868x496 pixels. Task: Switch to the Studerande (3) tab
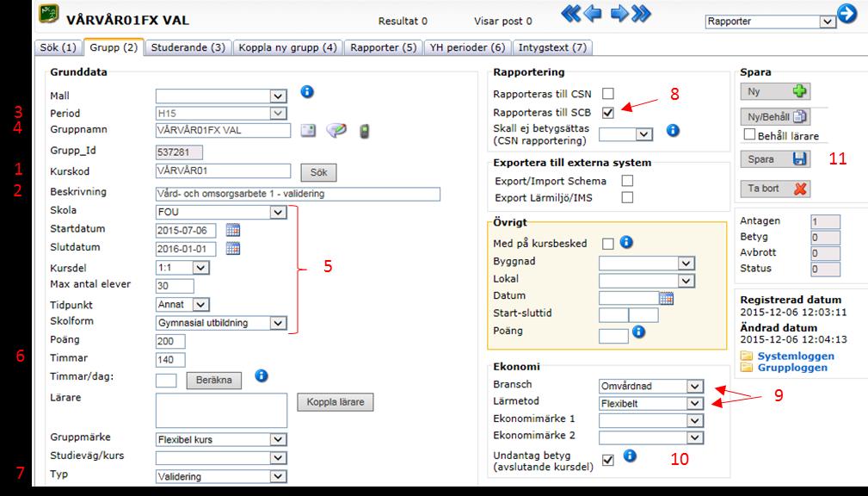coord(188,47)
